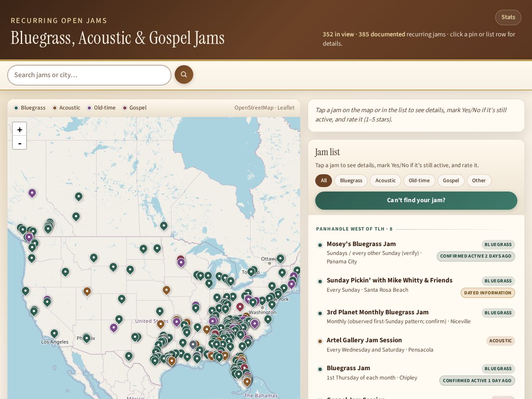Click the search magnifier button
This screenshot has width=532, height=399.
(184, 74)
